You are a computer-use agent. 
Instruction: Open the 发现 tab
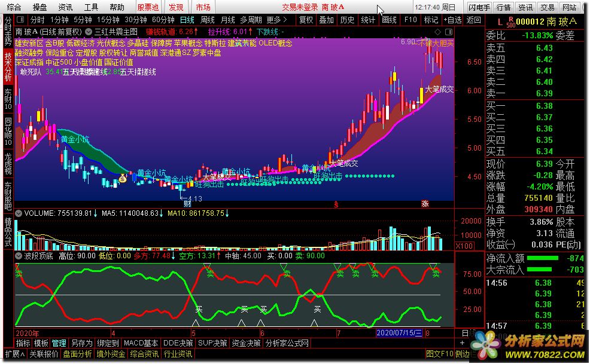coord(176,7)
